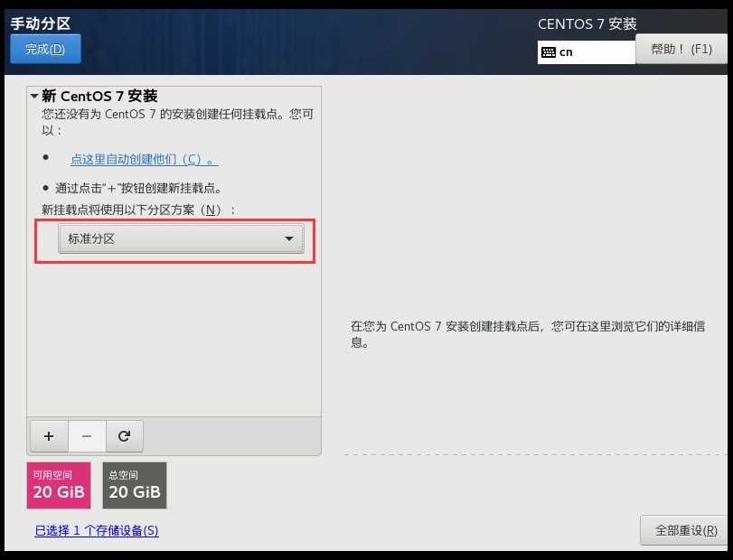Click the pink 可用空间 20 GiB indicator
This screenshot has width=733, height=560.
click(x=58, y=485)
